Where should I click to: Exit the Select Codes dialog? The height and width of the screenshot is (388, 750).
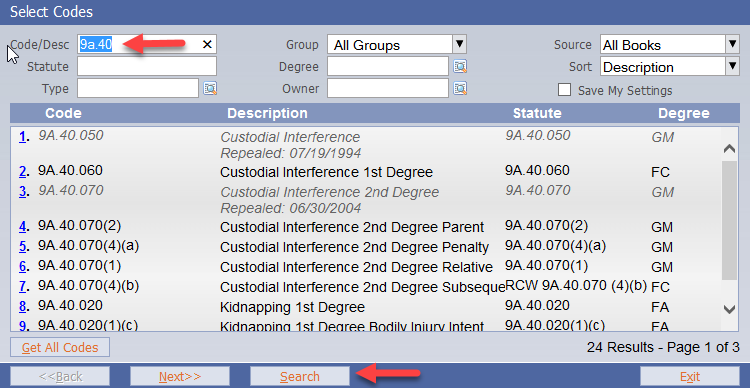click(x=690, y=377)
